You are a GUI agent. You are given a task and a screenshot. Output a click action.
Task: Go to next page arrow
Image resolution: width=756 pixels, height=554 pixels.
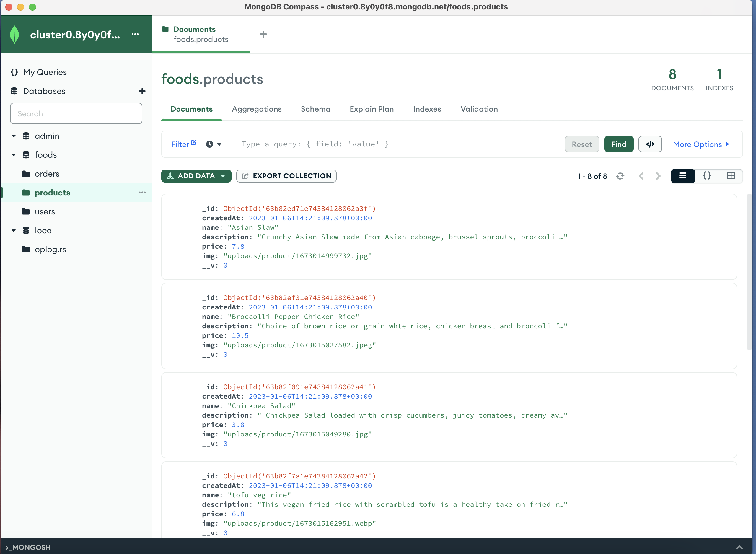coord(658,176)
